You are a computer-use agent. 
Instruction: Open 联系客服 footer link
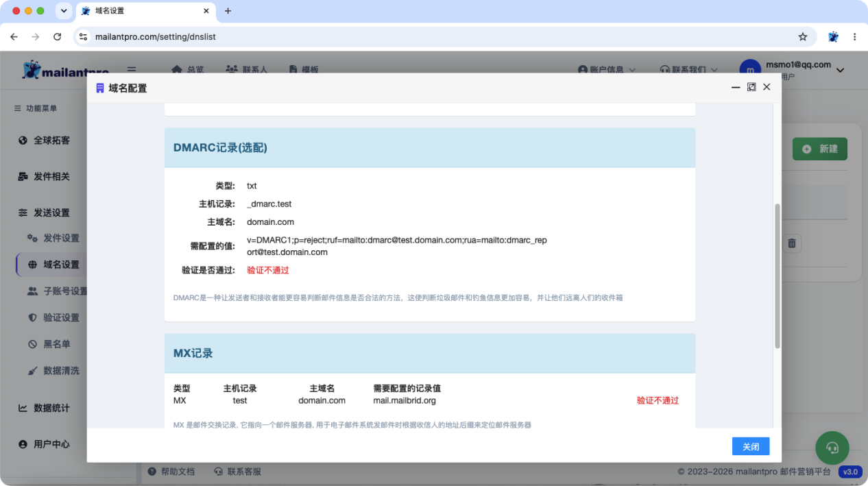pyautogui.click(x=238, y=472)
